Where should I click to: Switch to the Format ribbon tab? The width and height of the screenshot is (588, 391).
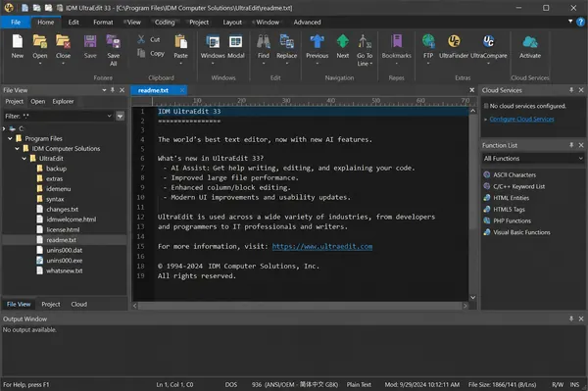click(x=103, y=23)
